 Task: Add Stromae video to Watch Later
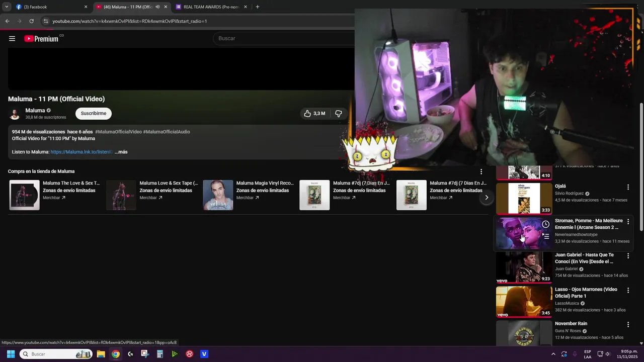point(545,224)
